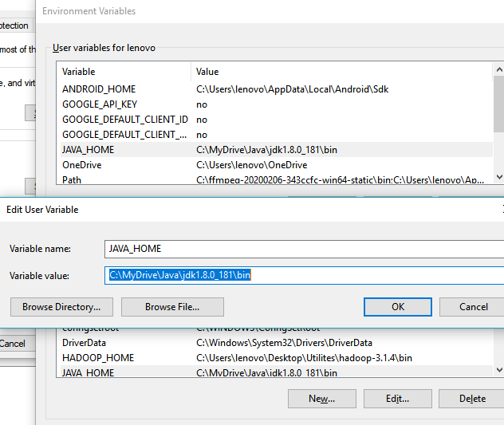
Task: Select OneDrive user variable row
Action: point(277,164)
